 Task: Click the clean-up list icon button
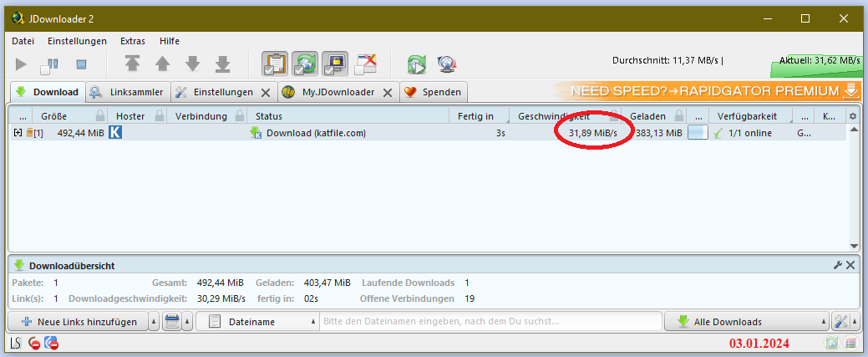click(171, 322)
